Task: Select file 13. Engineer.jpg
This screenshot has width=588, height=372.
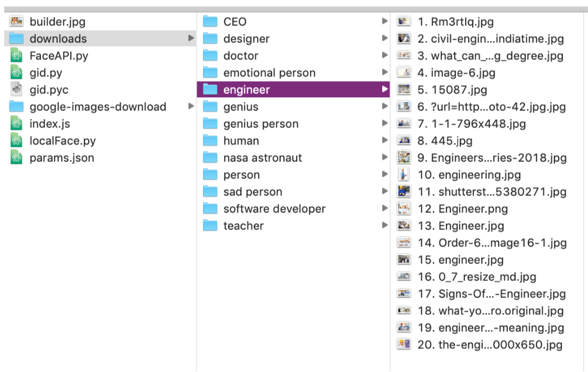Action: [x=461, y=226]
